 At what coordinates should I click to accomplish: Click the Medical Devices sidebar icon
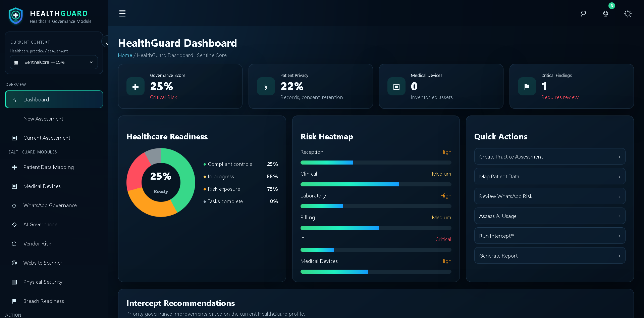coord(14,186)
